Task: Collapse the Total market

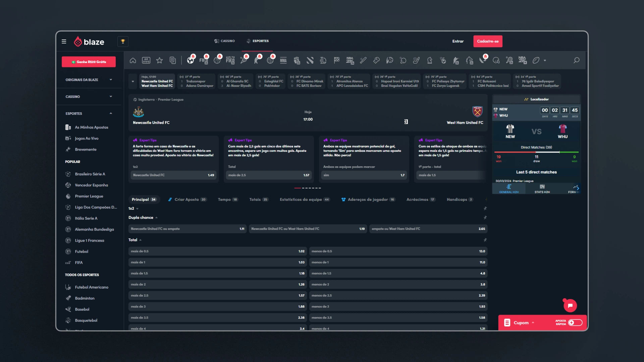Action: pos(140,240)
